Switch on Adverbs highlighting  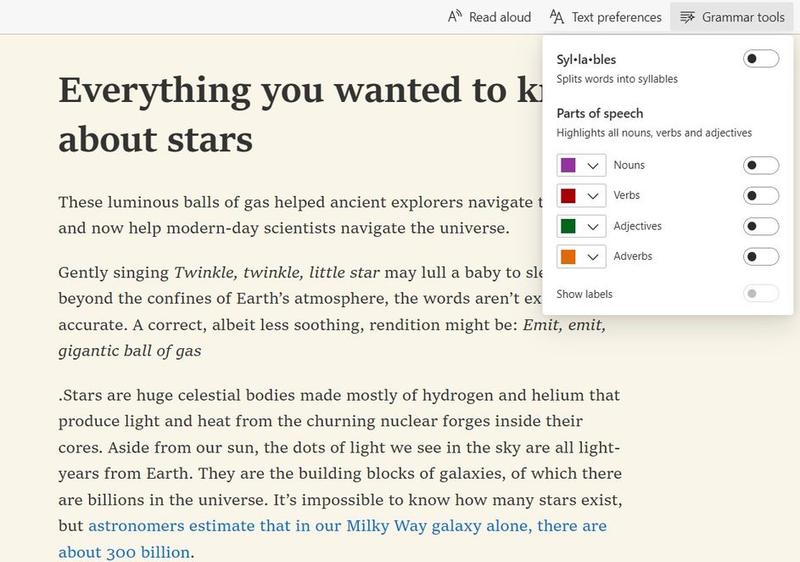[x=761, y=257]
